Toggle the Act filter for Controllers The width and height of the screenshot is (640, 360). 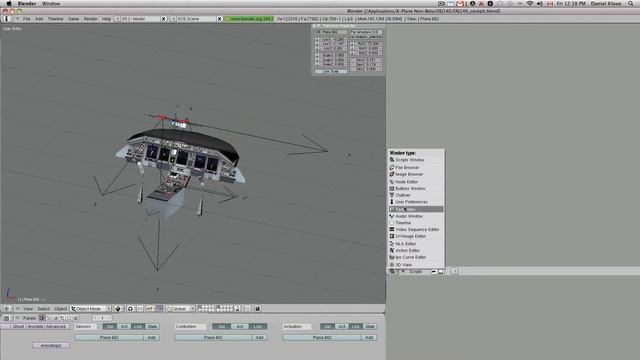(240, 327)
